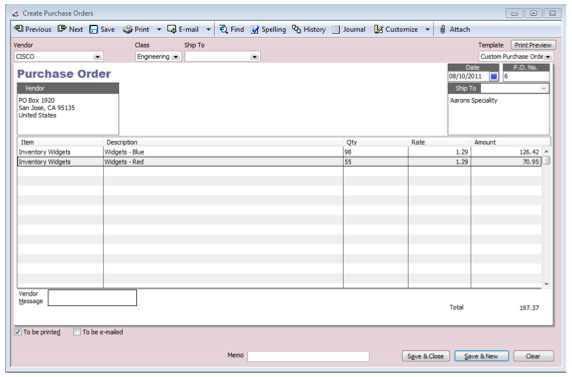Go to Next purchase order

pyautogui.click(x=70, y=29)
